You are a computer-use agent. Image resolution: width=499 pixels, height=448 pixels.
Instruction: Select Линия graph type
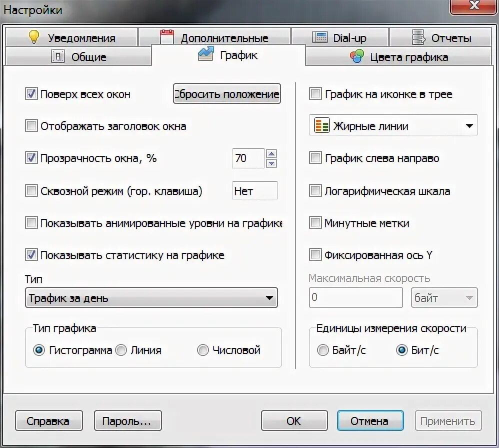tap(121, 350)
